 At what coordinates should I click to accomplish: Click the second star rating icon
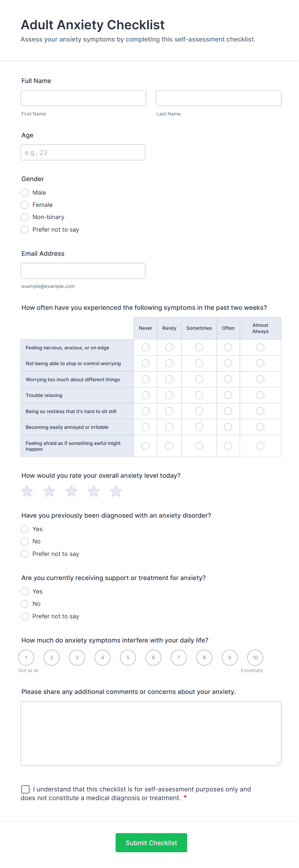pos(49,491)
